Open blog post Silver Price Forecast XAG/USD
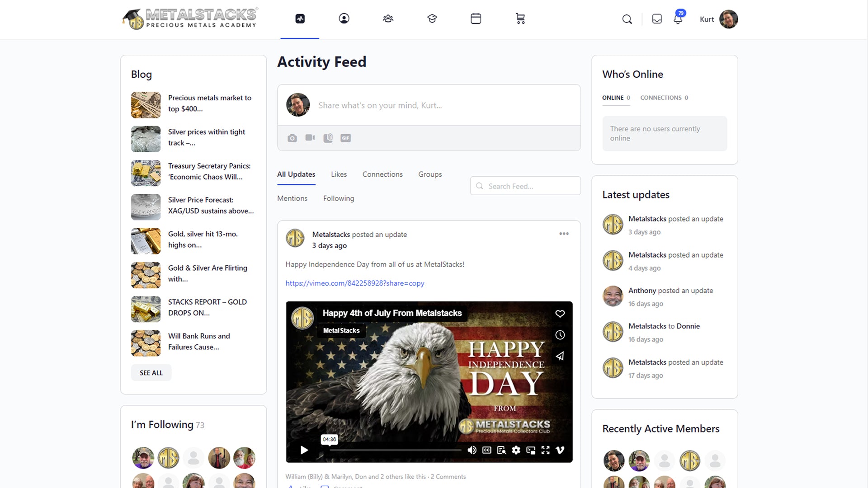 [211, 205]
